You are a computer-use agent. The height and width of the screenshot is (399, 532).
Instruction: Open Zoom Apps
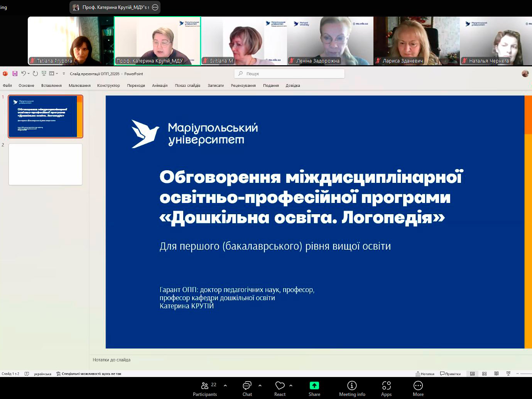pyautogui.click(x=386, y=389)
